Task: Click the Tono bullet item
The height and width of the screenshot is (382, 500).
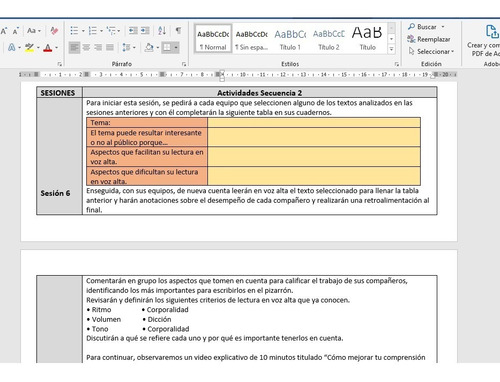Action: tap(97, 329)
